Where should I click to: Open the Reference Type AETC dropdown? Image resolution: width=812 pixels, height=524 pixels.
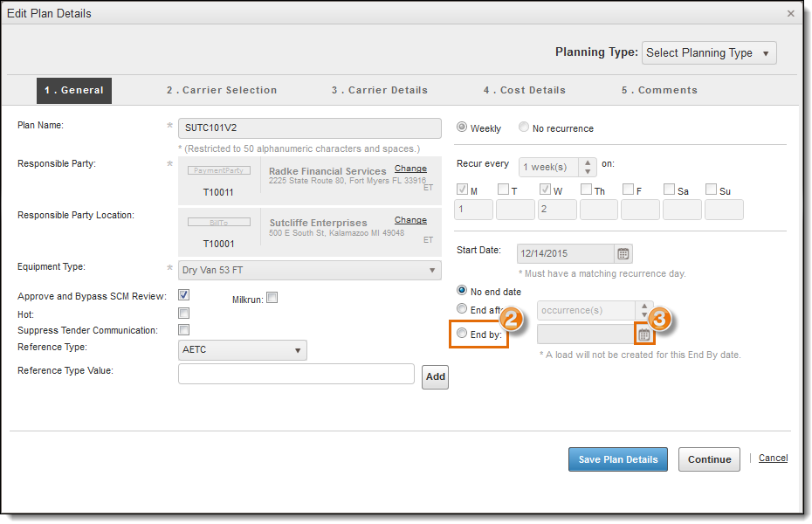click(x=242, y=350)
